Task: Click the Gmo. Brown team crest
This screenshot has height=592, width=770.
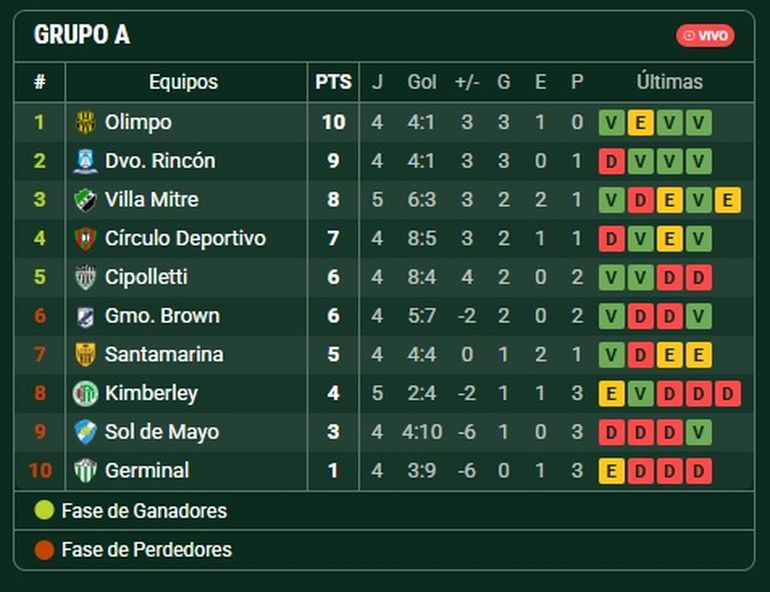Action: 86,317
